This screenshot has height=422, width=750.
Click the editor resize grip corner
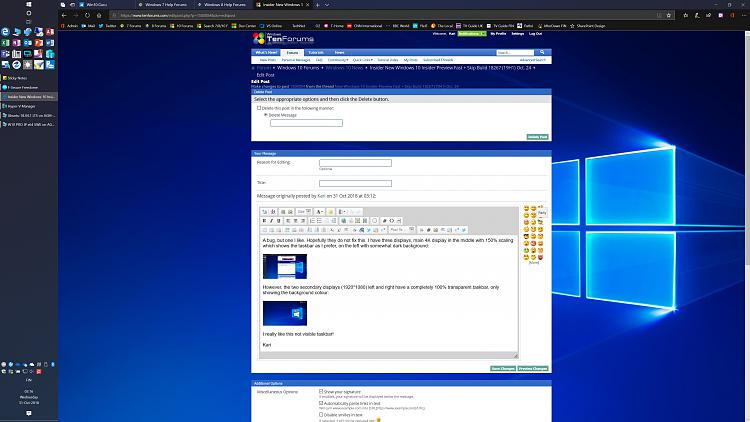click(516, 355)
